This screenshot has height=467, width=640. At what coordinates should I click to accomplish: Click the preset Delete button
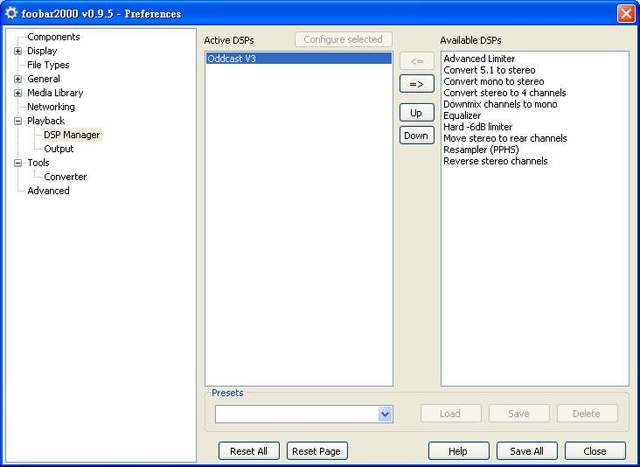coord(587,414)
